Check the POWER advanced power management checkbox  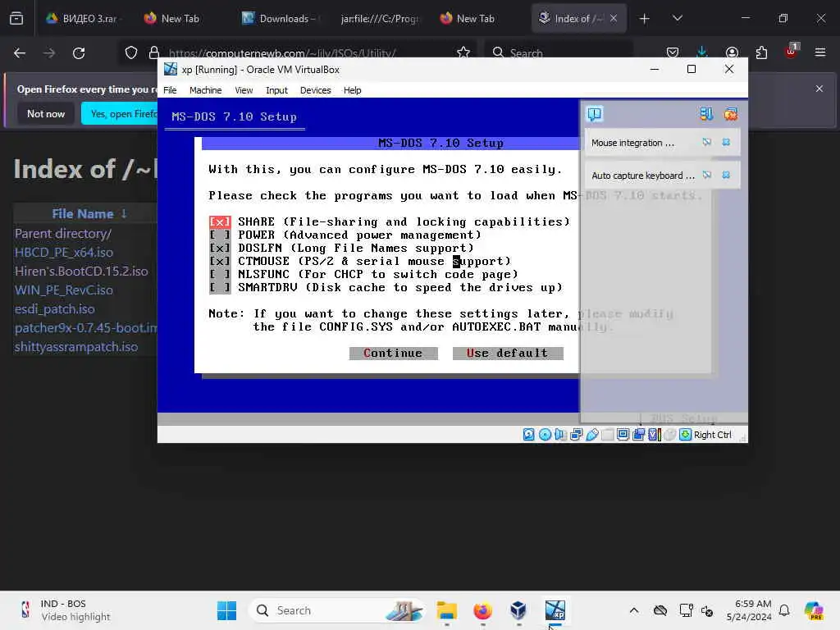[x=220, y=235]
